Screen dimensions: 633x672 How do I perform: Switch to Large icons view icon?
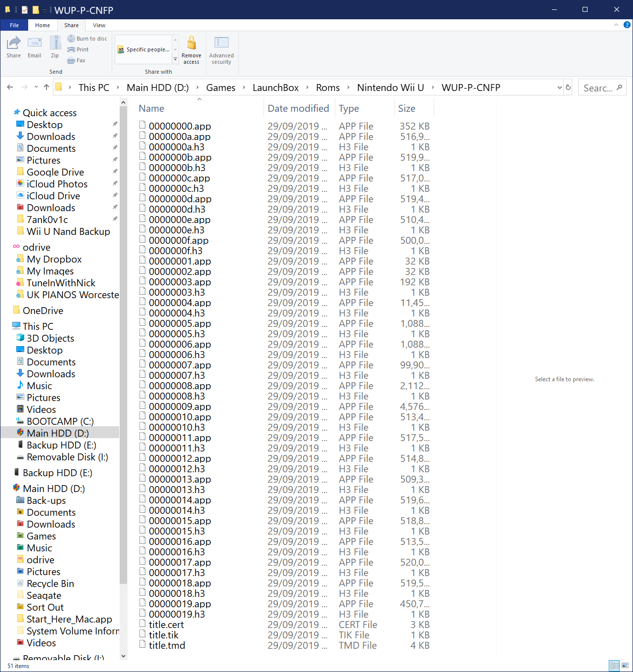[x=625, y=666]
